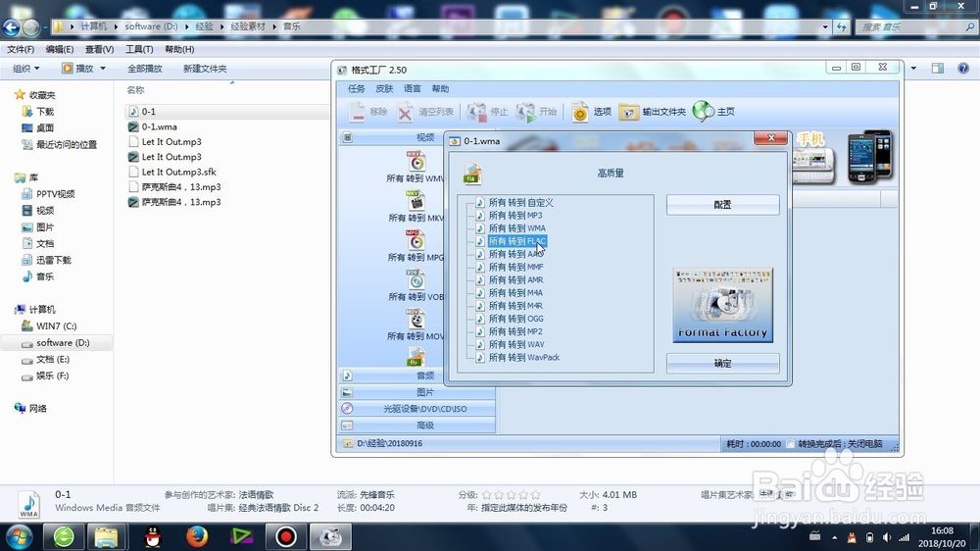Expand the DVD\CD\ISO device section

pos(416,409)
